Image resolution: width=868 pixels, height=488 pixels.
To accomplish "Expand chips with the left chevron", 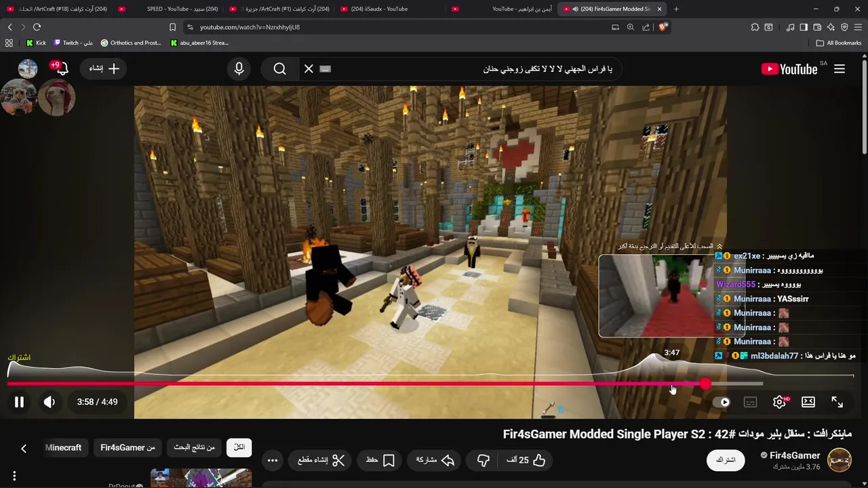I will pyautogui.click(x=24, y=448).
